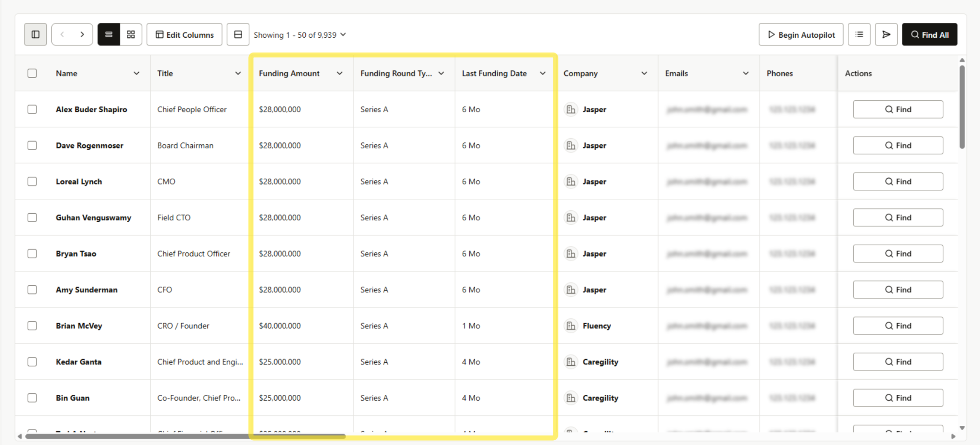980x445 pixels.
Task: Expand the Funding Round Type column chevron
Action: click(441, 73)
